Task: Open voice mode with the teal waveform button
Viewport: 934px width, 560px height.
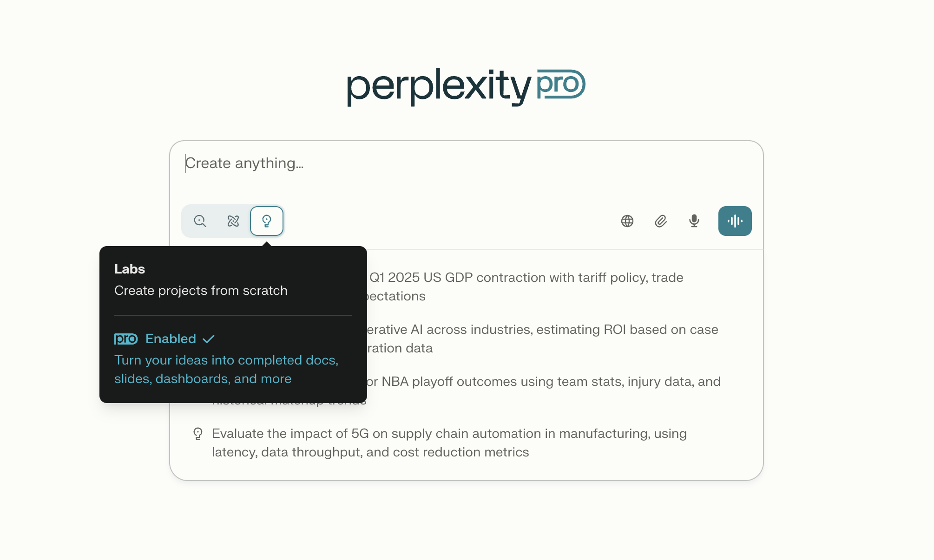Action: [x=735, y=221]
